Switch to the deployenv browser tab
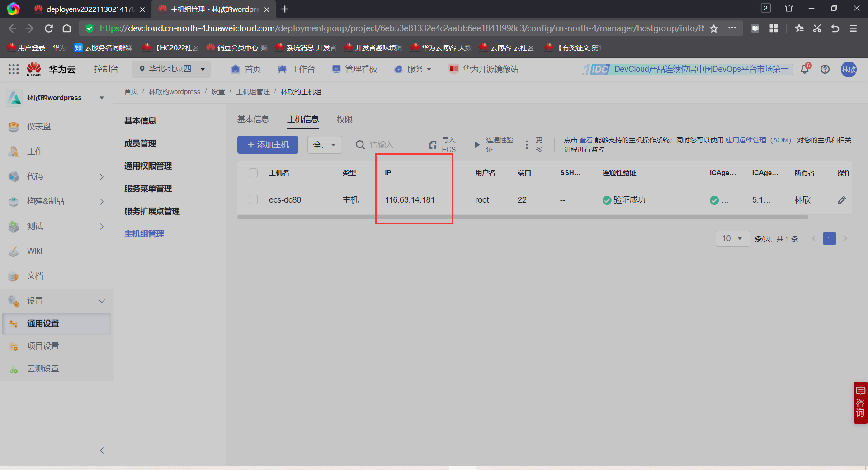The height and width of the screenshot is (470, 868). pos(89,9)
